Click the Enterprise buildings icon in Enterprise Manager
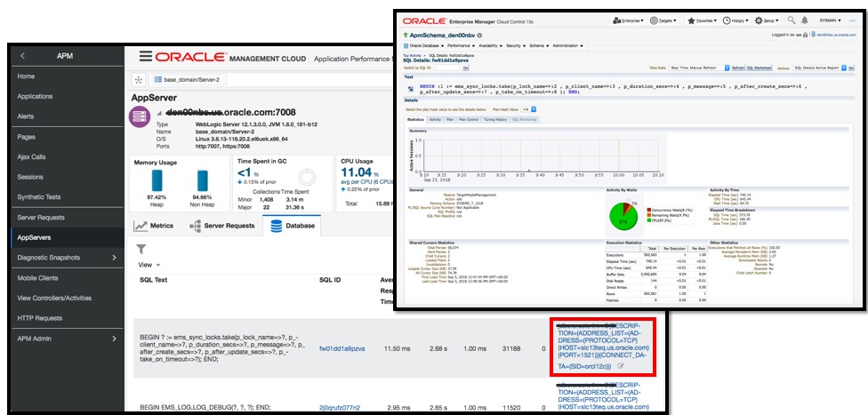868x415 pixels. coord(616,20)
